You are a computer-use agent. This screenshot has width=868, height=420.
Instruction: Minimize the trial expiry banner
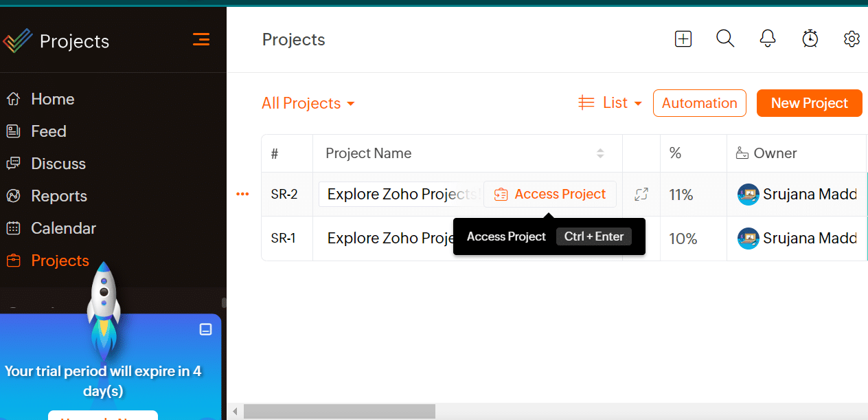coord(205,329)
